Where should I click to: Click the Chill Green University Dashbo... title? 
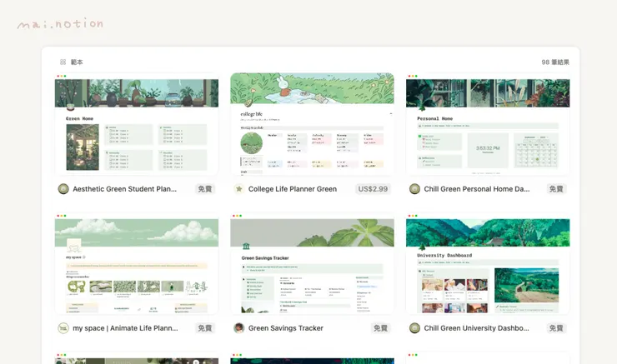pyautogui.click(x=477, y=328)
